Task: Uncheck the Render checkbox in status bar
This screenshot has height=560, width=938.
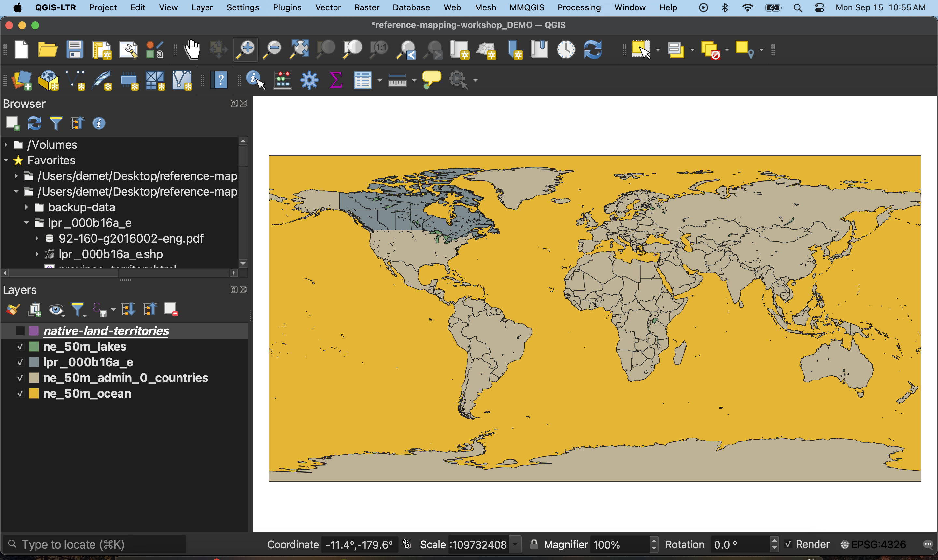Action: (x=788, y=544)
